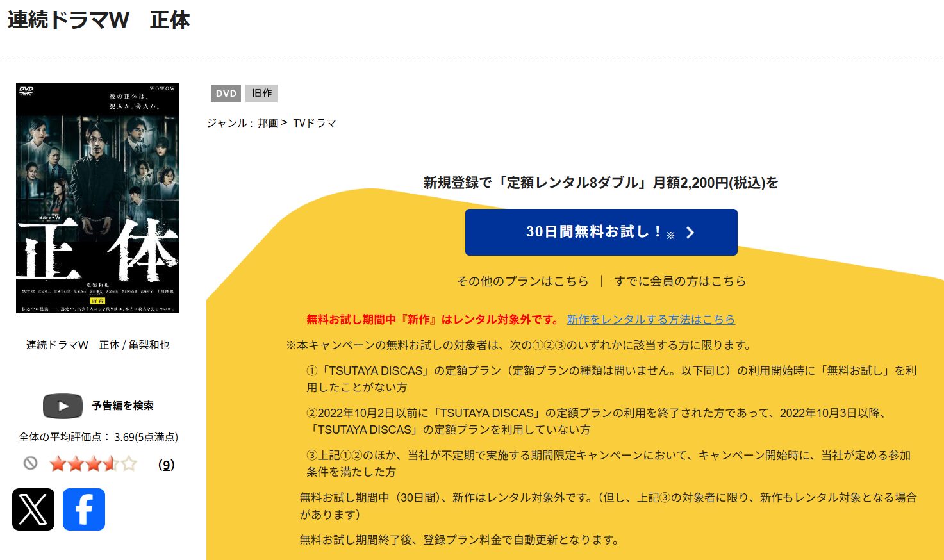Viewport: 944px width, 560px height.
Task: Click 予告編を検索 text link
Action: coord(123,406)
